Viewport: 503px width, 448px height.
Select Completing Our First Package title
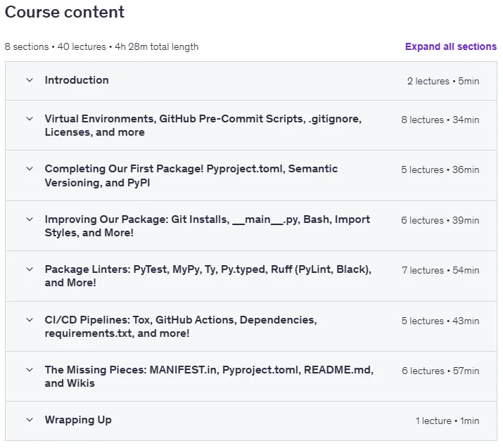tap(191, 176)
